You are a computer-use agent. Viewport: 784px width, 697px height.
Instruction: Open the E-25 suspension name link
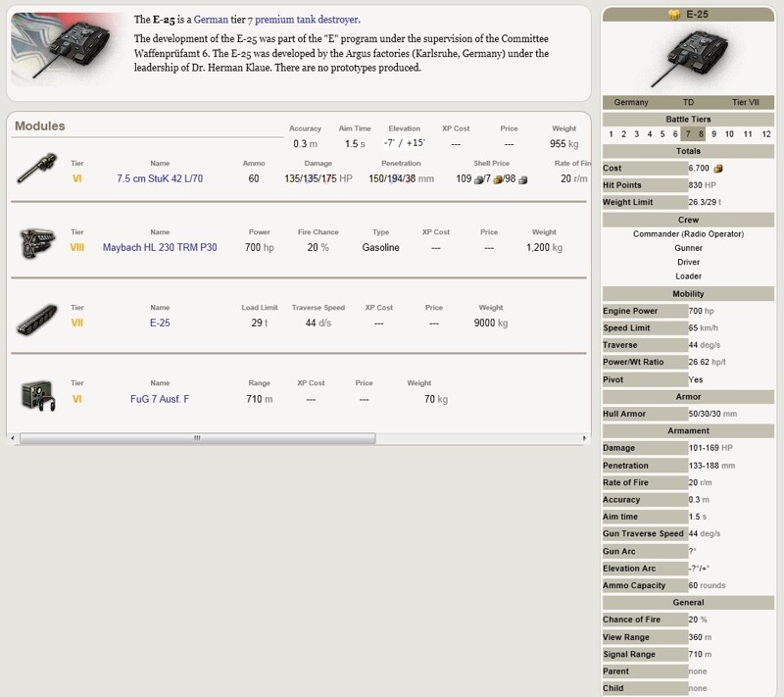coord(160,323)
